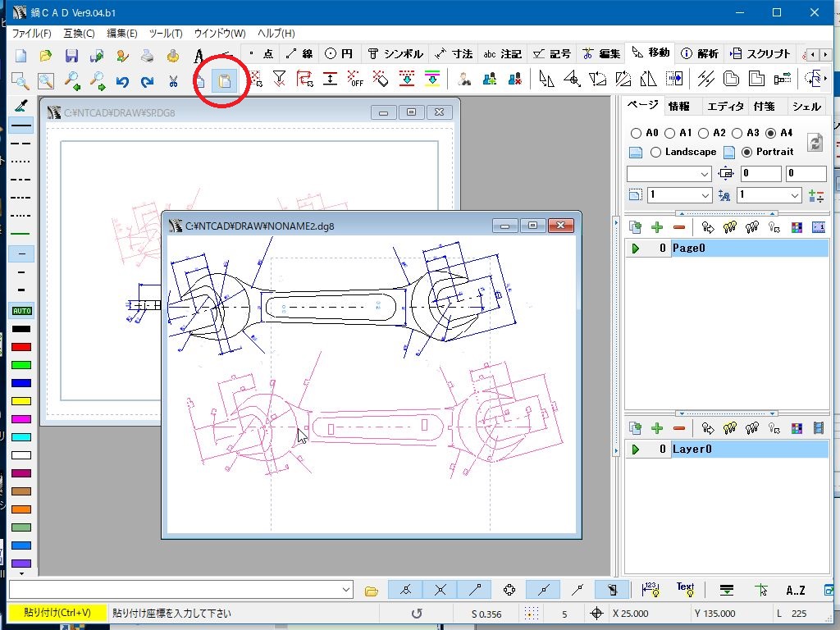Screen dimensions: 840x630
Task: Select the A4 paper size radio
Action: click(771, 133)
